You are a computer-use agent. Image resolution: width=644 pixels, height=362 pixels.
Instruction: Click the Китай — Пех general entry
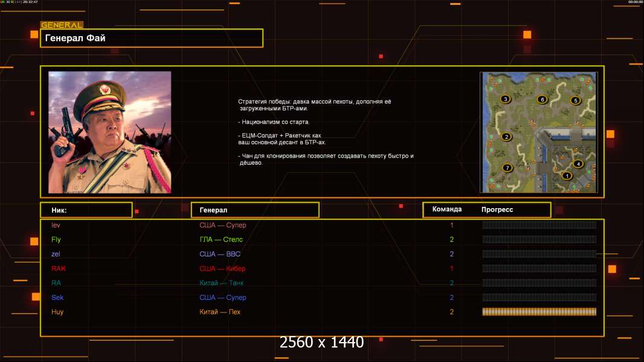[220, 312]
